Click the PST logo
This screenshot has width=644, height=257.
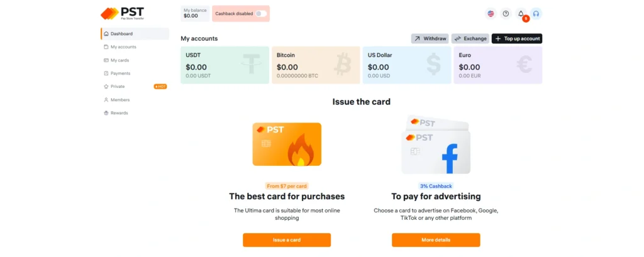(122, 13)
